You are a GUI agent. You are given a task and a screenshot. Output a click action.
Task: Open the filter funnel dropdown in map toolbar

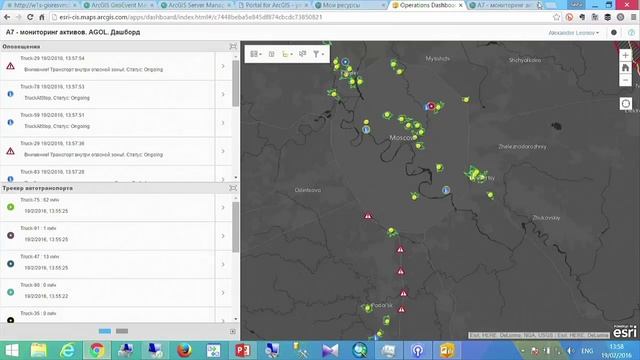click(318, 54)
